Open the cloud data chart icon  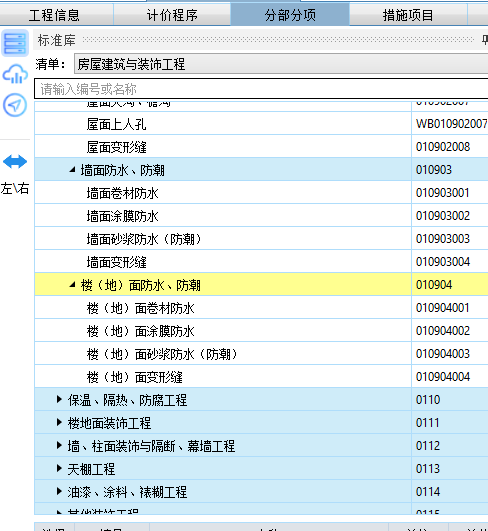click(15, 74)
